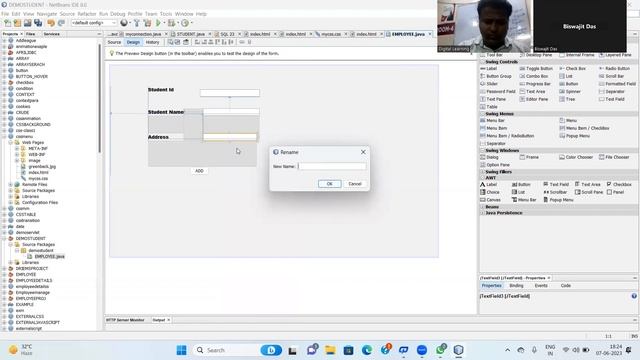Collapse the Swing Controls palette section

point(482,62)
